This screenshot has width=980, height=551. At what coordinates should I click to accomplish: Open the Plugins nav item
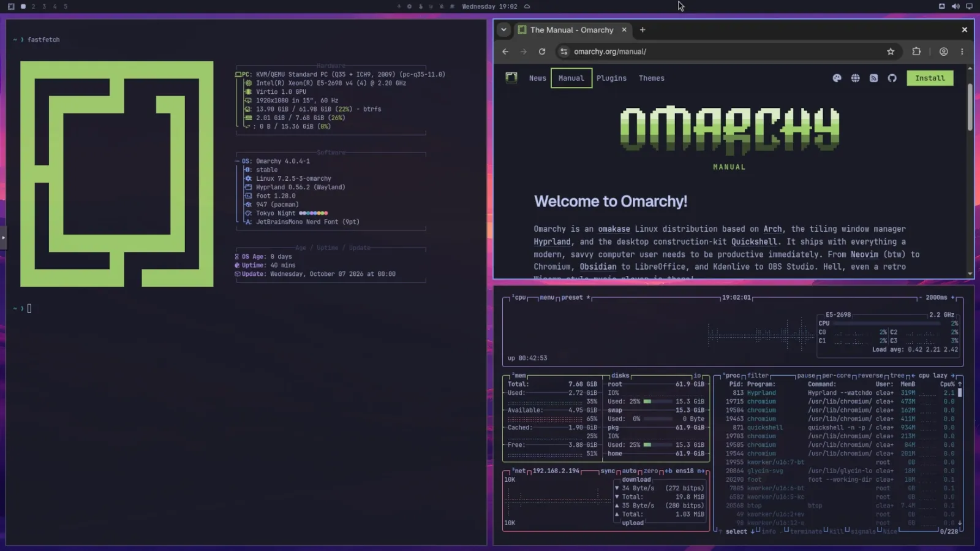pos(611,78)
